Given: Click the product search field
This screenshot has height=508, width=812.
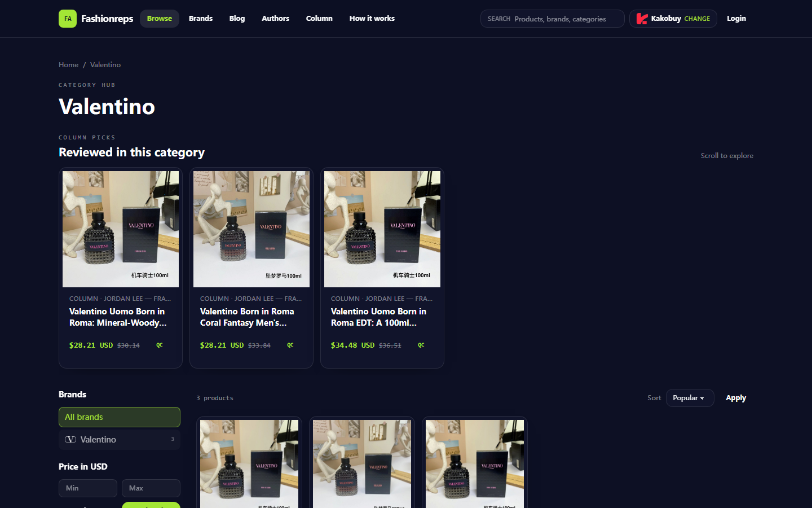Looking at the screenshot, I should [553, 19].
